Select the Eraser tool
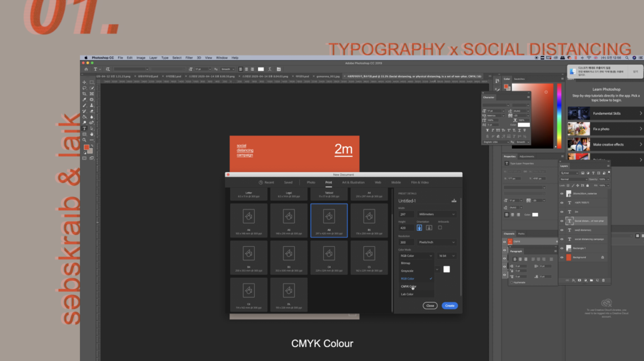The width and height of the screenshot is (644, 361). pos(91,111)
